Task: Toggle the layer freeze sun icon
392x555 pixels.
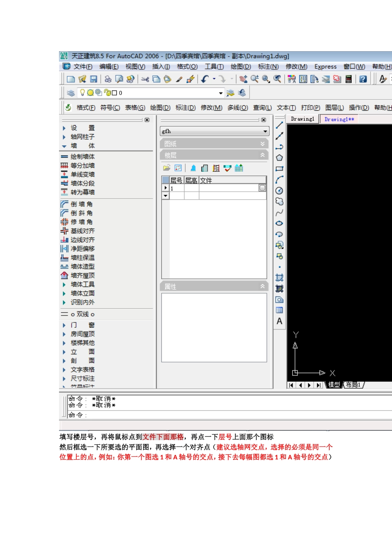Action: (90, 93)
